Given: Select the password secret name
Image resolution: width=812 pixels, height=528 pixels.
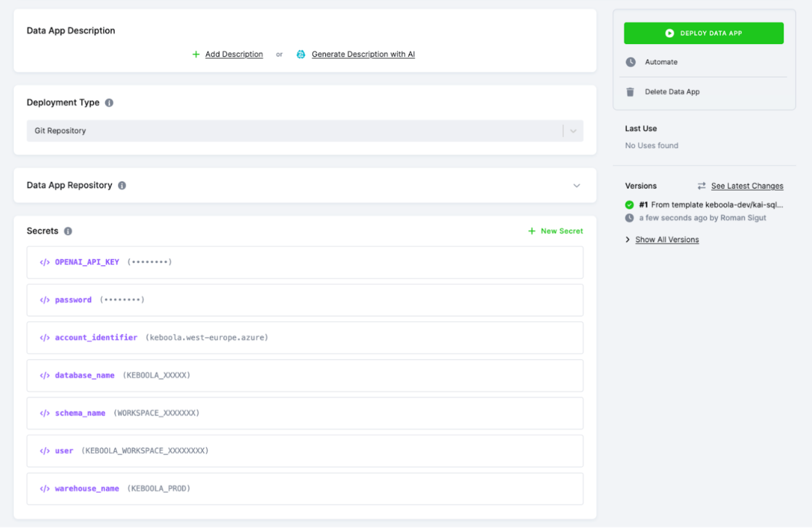Looking at the screenshot, I should pos(73,300).
